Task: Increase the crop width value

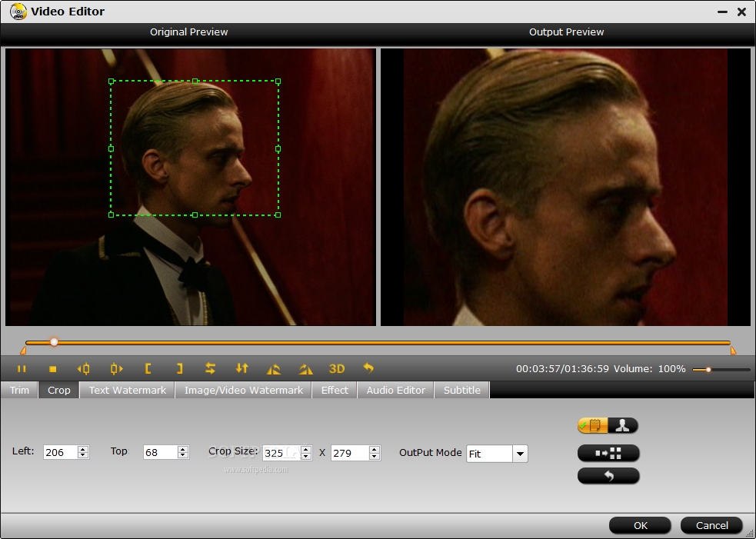Action: click(306, 449)
